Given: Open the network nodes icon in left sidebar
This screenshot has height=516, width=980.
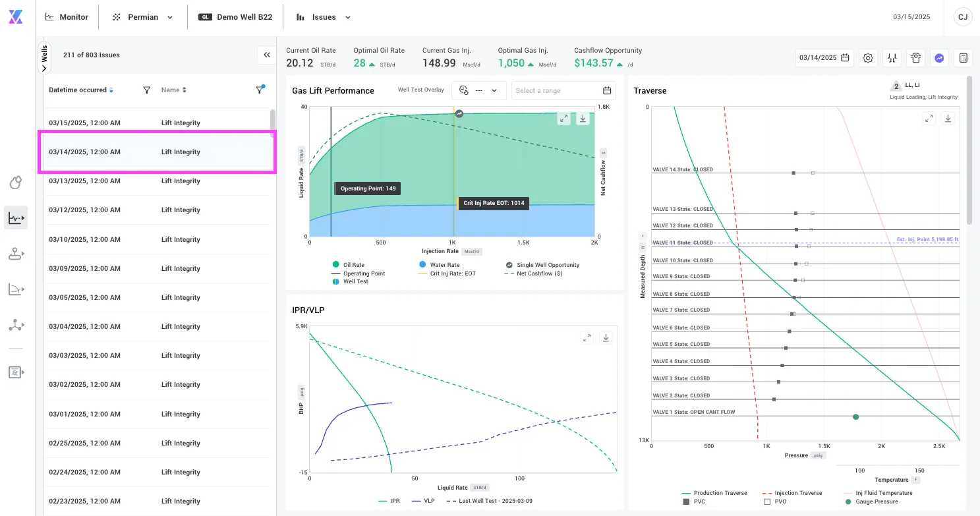Looking at the screenshot, I should pos(16,325).
